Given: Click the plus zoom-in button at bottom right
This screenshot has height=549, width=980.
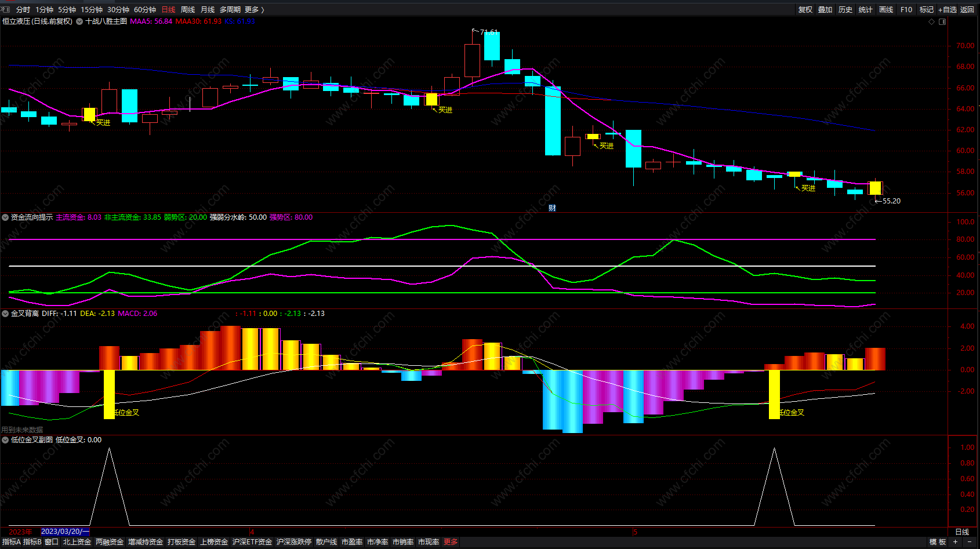Looking at the screenshot, I should pos(955,541).
